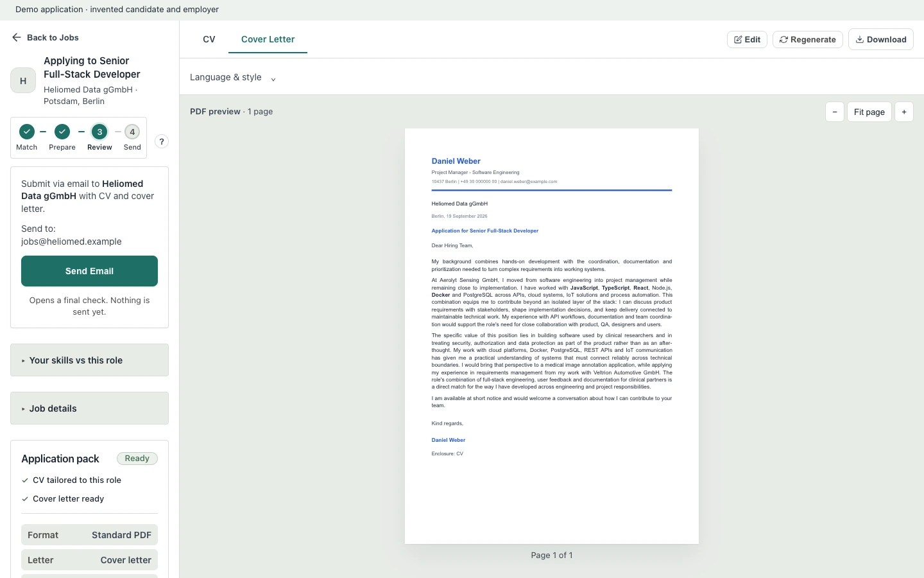Click the Send Email button
Screen dimensions: 924x578
(89, 271)
